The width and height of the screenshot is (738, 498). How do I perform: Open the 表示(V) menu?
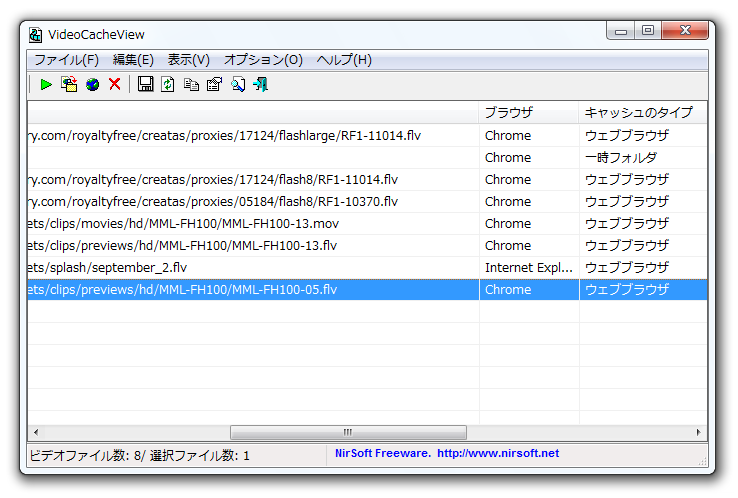pyautogui.click(x=188, y=60)
